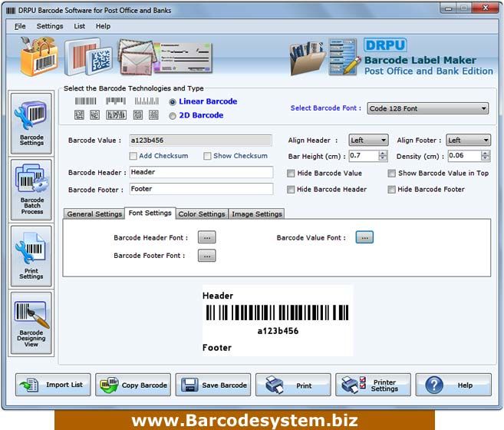Open the Align Header dropdown

coord(368,140)
